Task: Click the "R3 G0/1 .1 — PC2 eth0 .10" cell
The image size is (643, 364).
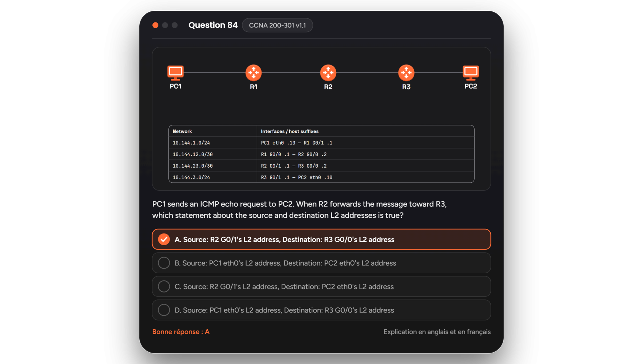Action: tap(365, 177)
